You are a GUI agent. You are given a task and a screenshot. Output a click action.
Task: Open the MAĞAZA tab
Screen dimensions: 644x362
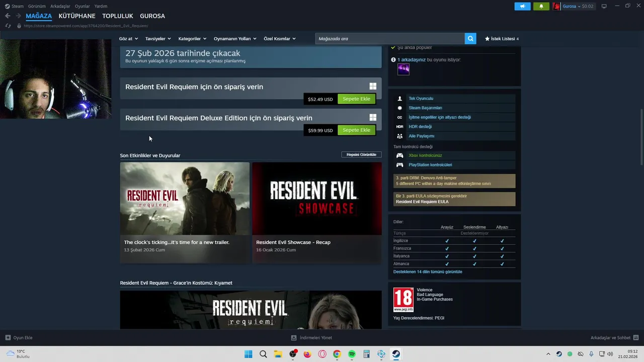point(39,16)
